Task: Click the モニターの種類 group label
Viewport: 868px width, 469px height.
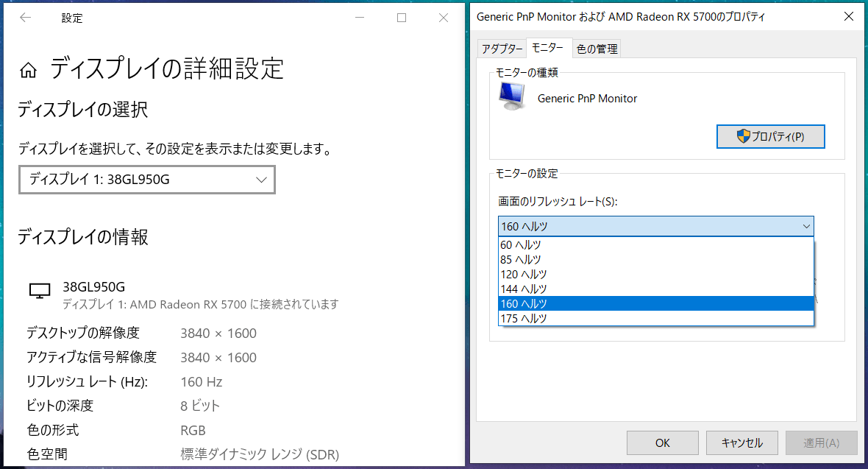Action: pos(527,73)
